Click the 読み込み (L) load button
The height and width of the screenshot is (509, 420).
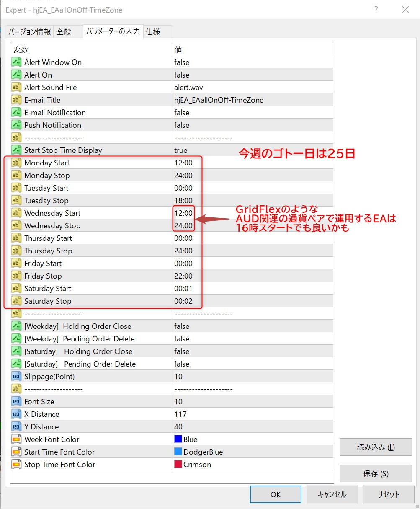(376, 447)
